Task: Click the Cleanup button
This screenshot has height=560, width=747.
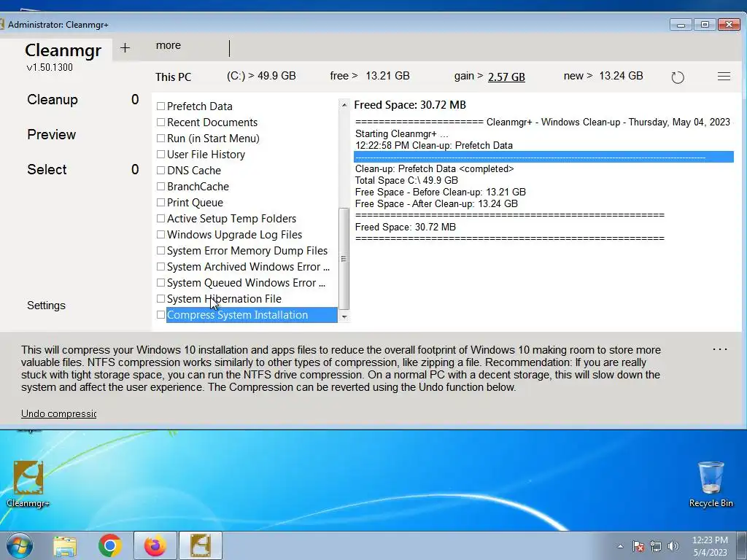Action: [53, 99]
